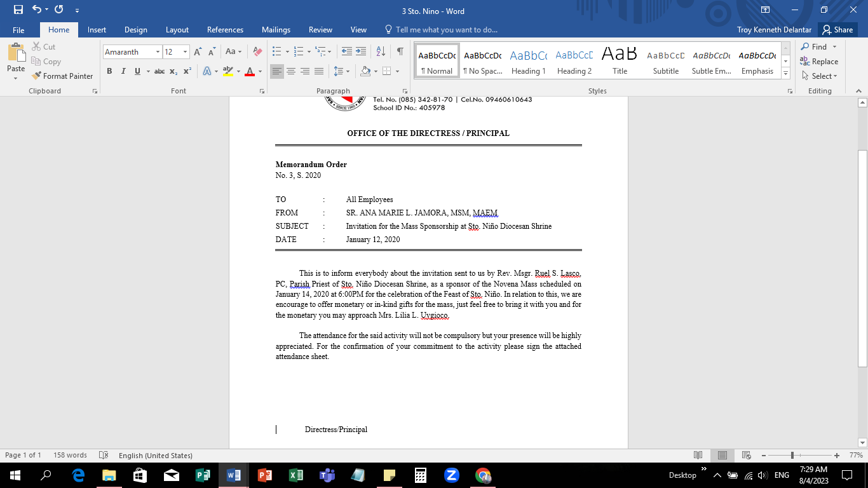This screenshot has height=488, width=868.
Task: Launch Microsoft Teams from the taskbar
Action: coord(327,475)
